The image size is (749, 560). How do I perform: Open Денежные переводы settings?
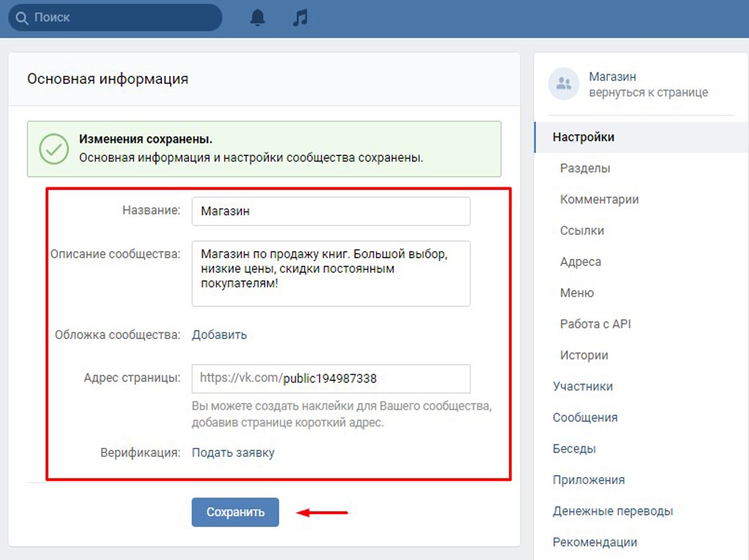[613, 511]
